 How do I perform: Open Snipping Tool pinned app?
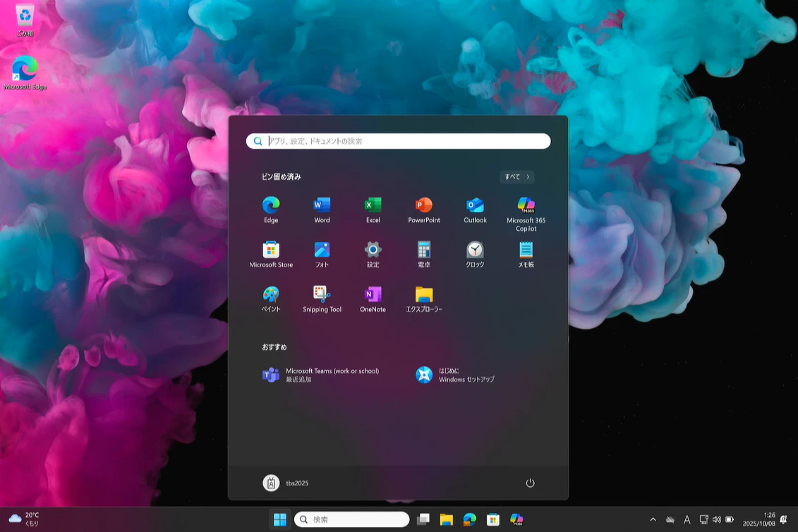(322, 299)
